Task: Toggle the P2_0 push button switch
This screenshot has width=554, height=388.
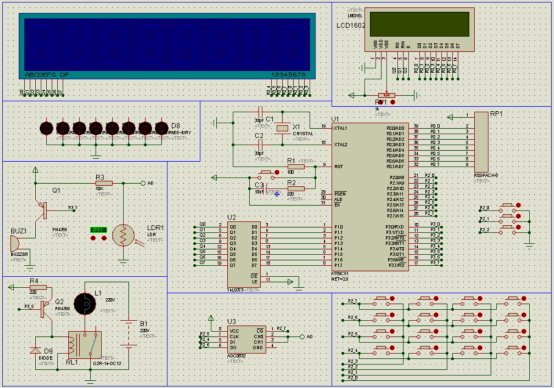Action: [509, 206]
